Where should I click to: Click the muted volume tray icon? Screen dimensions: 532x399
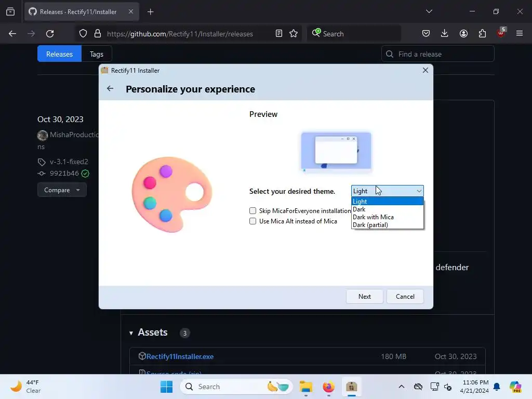coord(448,387)
